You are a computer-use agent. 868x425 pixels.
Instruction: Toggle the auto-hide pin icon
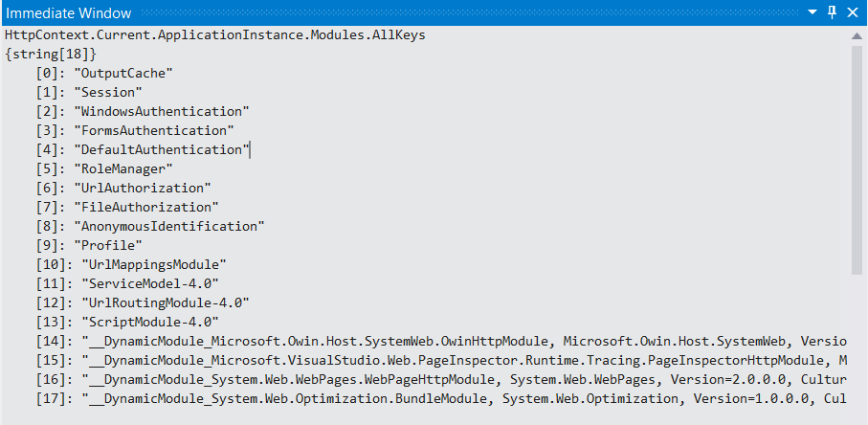click(x=832, y=12)
